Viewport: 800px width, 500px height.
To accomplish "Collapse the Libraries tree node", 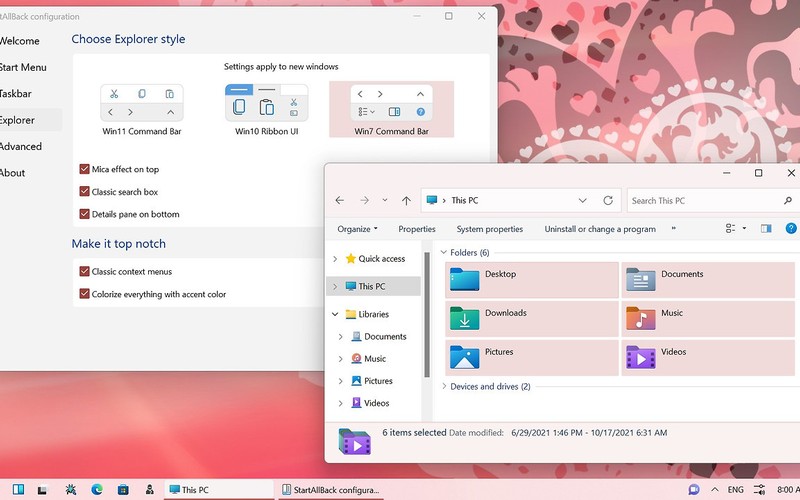I will [335, 314].
